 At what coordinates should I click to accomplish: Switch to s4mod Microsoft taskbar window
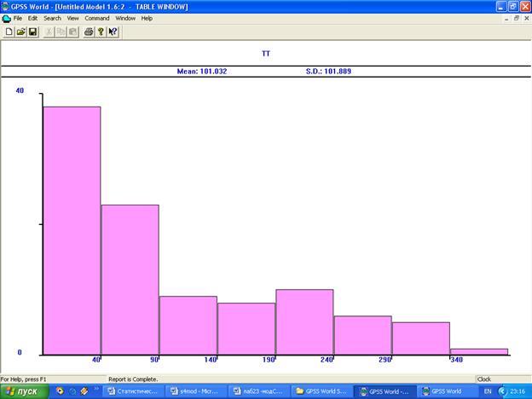[x=196, y=391]
